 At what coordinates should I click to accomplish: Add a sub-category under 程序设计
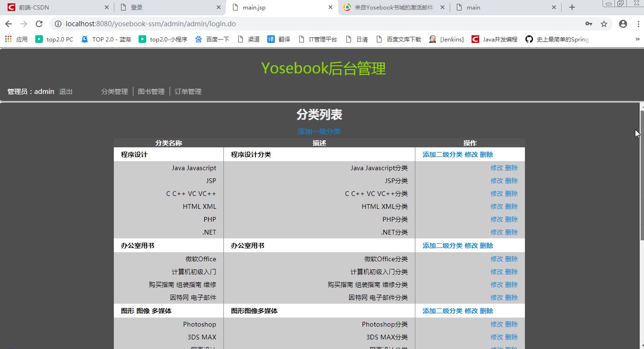point(443,154)
